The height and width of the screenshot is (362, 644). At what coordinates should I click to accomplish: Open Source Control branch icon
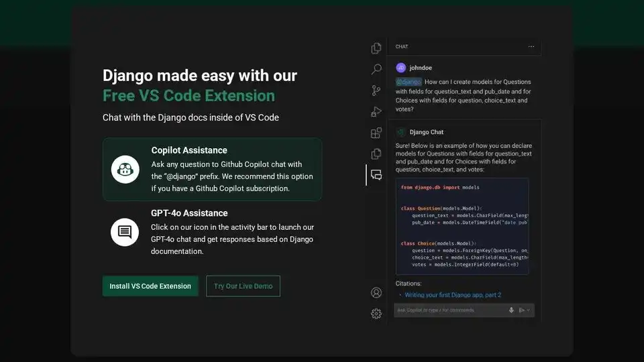click(376, 90)
